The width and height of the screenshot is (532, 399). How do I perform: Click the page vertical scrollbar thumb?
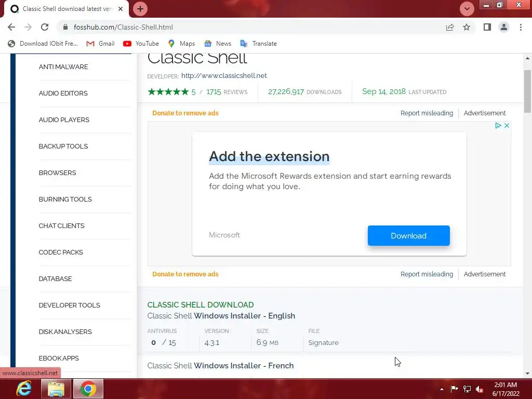pyautogui.click(x=527, y=91)
